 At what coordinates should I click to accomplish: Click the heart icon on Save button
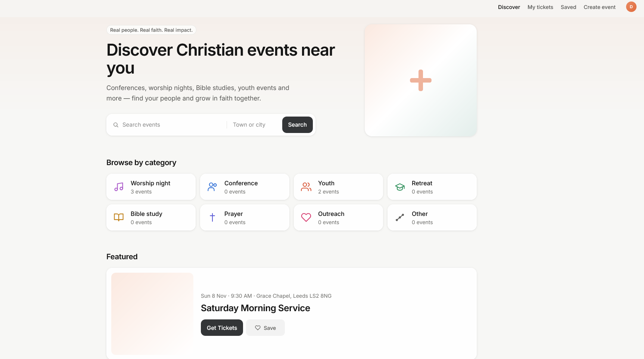tap(258, 328)
